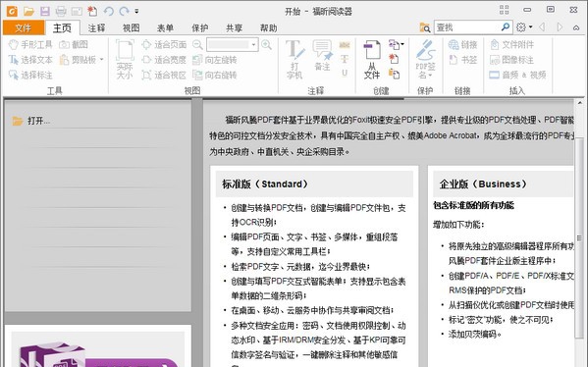This screenshot has width=588, height=367.
Task: Click the print icon in title bar
Action: point(61,11)
